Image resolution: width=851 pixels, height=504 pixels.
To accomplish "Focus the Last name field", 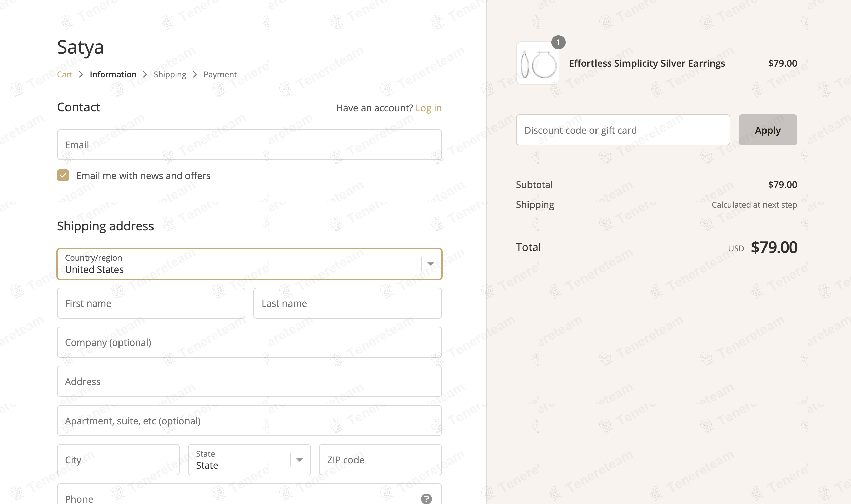I will point(347,303).
